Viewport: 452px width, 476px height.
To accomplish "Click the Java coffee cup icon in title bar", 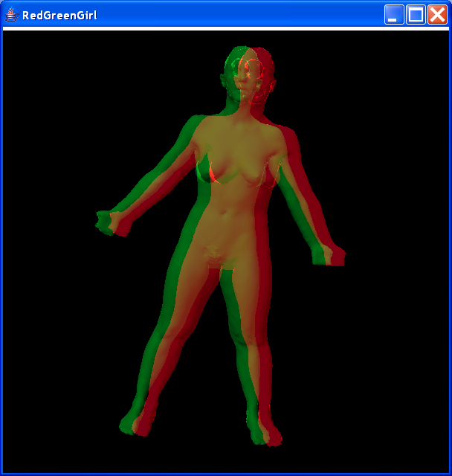I will [x=11, y=15].
